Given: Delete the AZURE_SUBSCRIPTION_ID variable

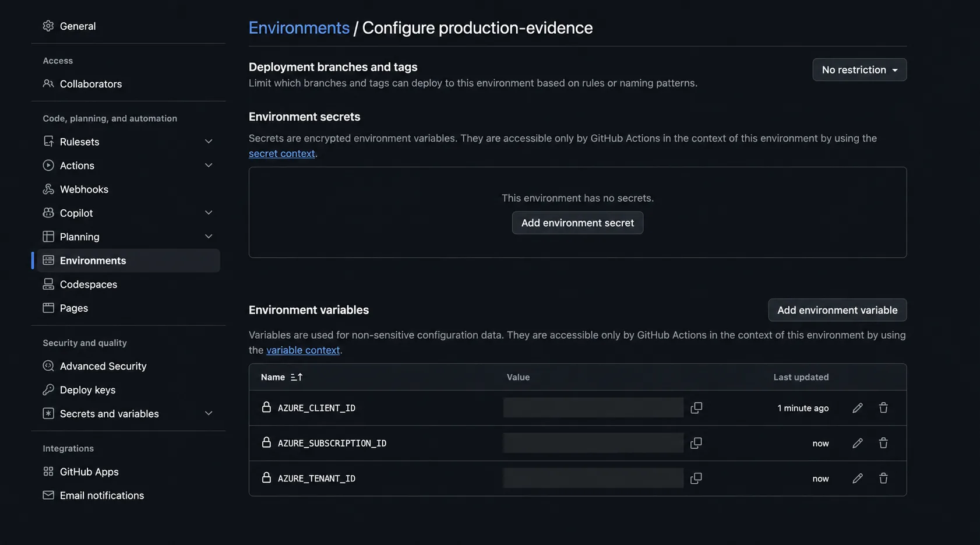Looking at the screenshot, I should (x=883, y=443).
